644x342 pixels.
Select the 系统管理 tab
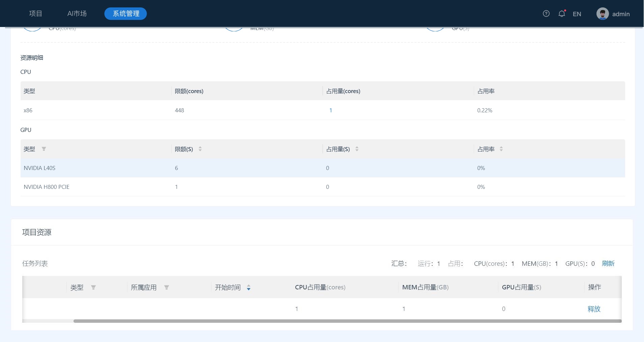click(x=126, y=13)
